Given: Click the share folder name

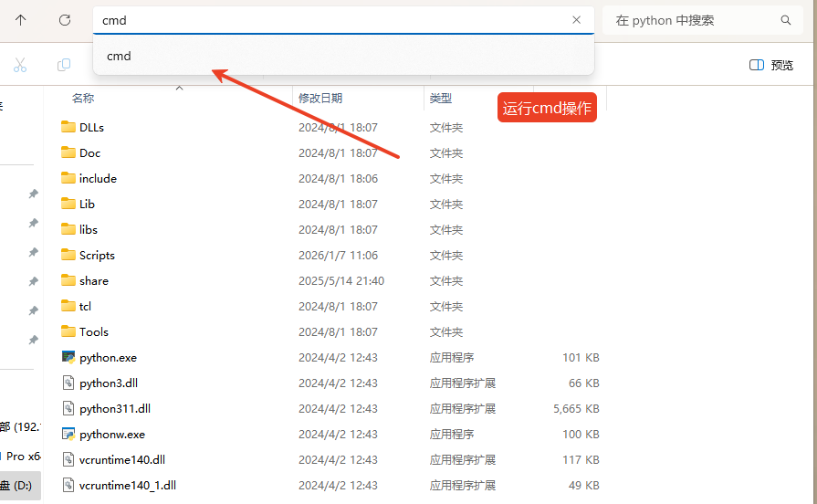Looking at the screenshot, I should coord(94,280).
